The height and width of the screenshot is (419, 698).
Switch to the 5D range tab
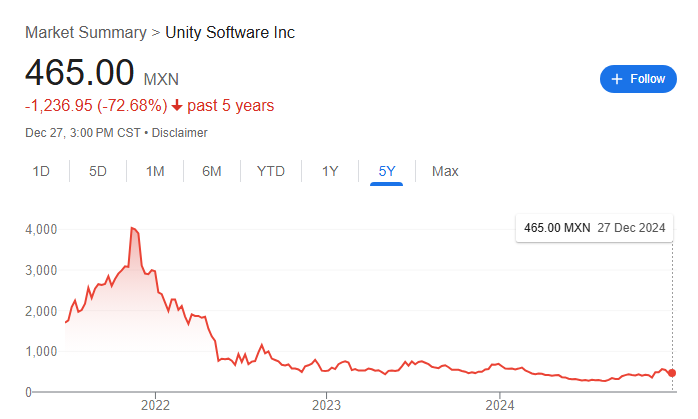coord(98,171)
